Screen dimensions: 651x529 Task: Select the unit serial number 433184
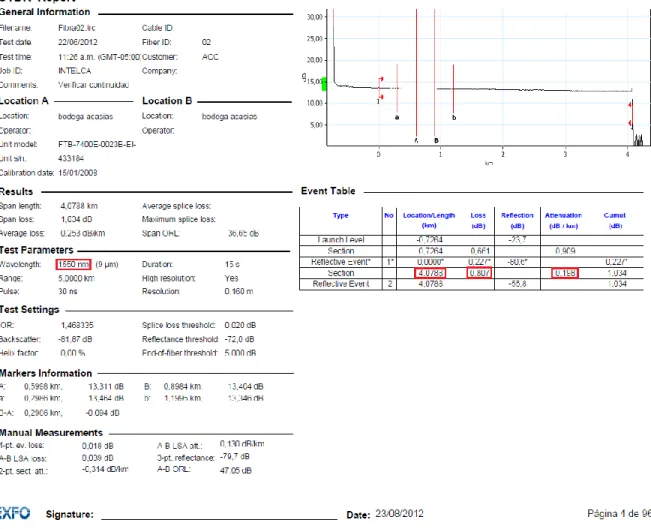[x=71, y=158]
